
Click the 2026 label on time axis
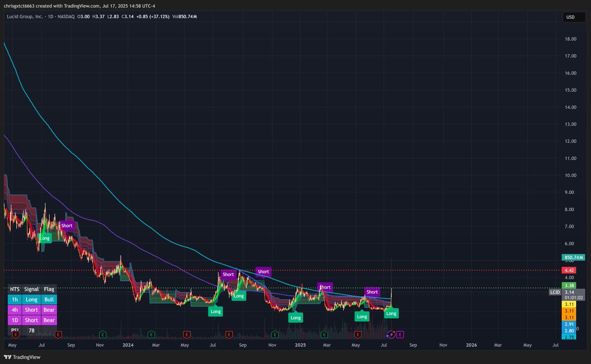click(x=471, y=345)
